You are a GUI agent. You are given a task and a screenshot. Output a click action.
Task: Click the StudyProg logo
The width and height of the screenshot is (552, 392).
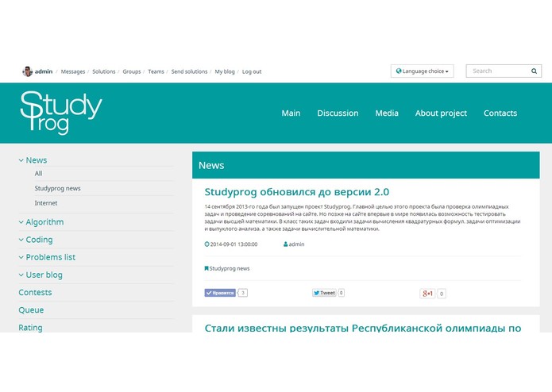click(61, 113)
